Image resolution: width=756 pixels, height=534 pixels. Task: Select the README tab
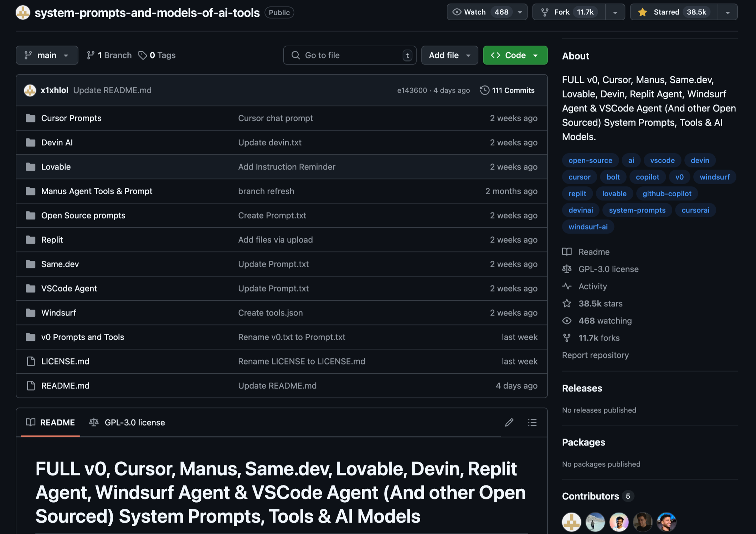click(x=50, y=422)
